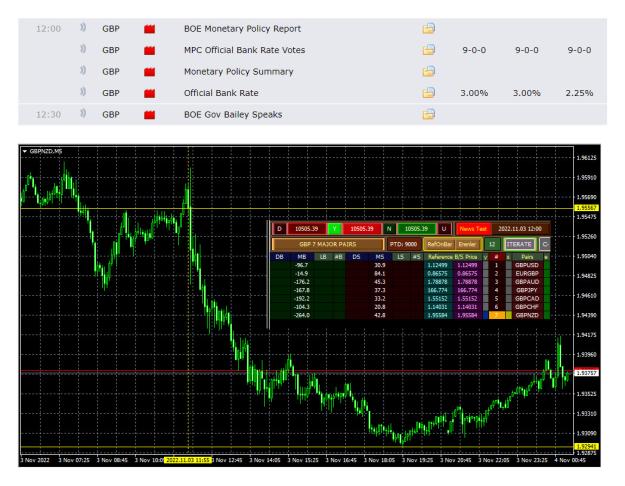Click the DB column header
The height and width of the screenshot is (486, 625).
click(x=279, y=257)
